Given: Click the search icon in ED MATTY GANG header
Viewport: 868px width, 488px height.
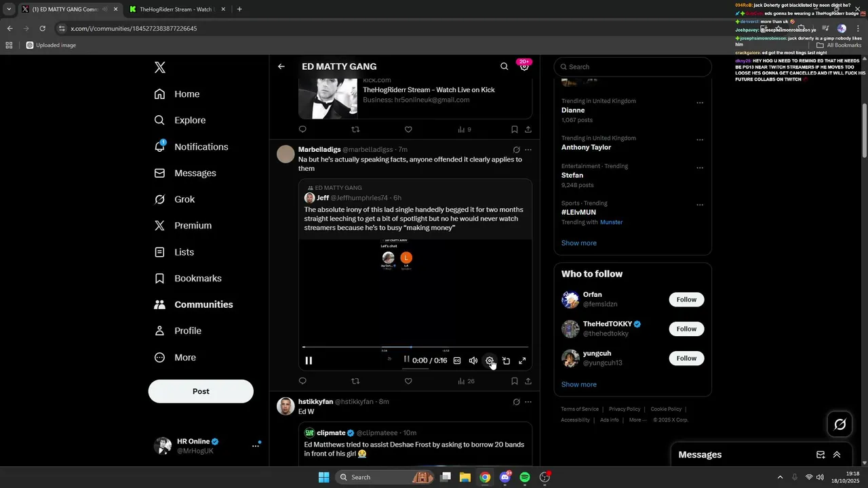Looking at the screenshot, I should (504, 66).
